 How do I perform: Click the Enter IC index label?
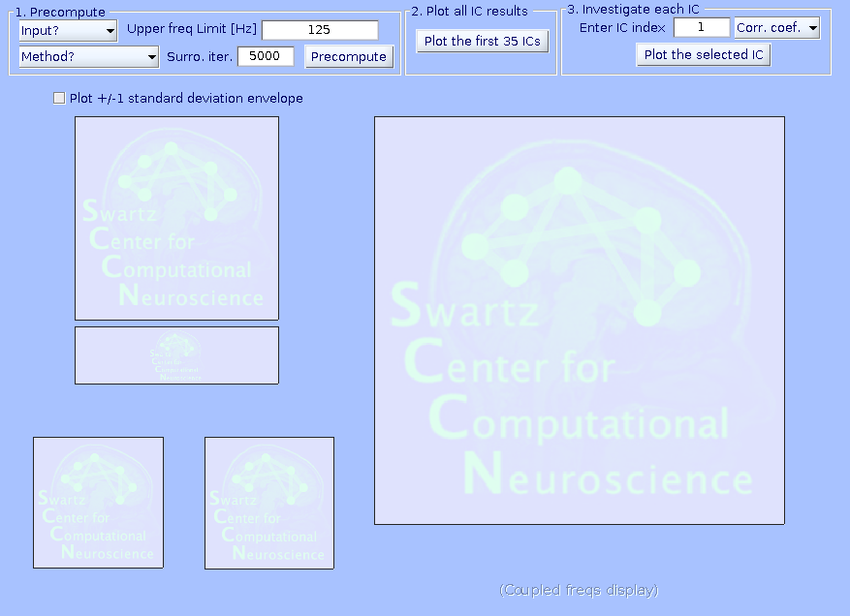click(x=622, y=28)
